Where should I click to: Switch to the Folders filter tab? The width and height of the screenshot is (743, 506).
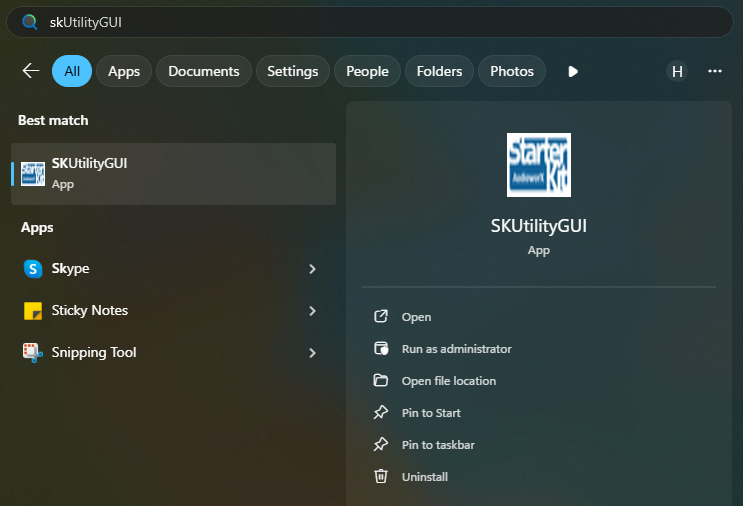point(439,71)
